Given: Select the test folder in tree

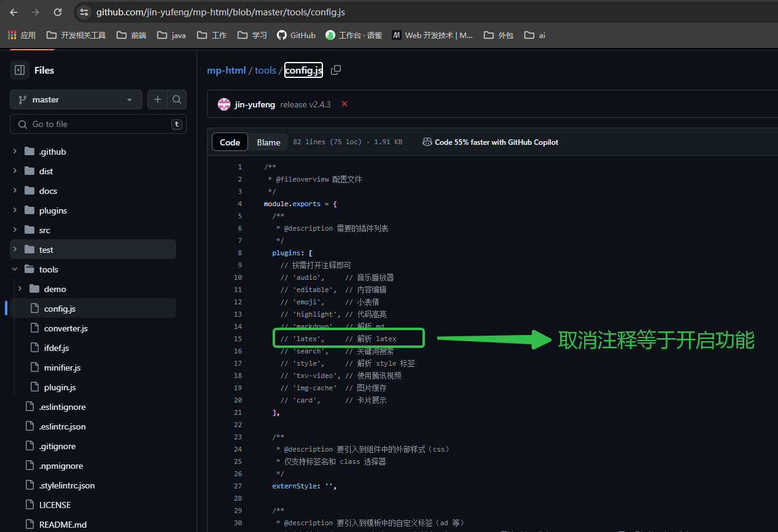Looking at the screenshot, I should 93,250.
